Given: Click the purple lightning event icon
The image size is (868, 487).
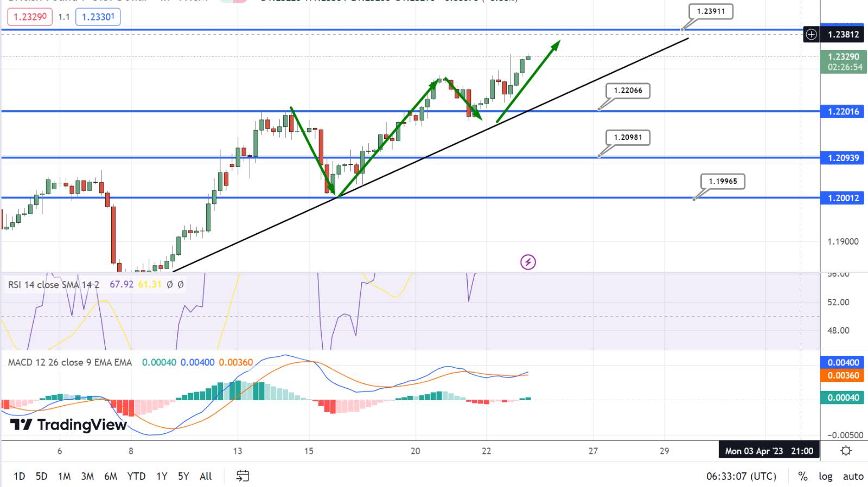Looking at the screenshot, I should pyautogui.click(x=528, y=262).
